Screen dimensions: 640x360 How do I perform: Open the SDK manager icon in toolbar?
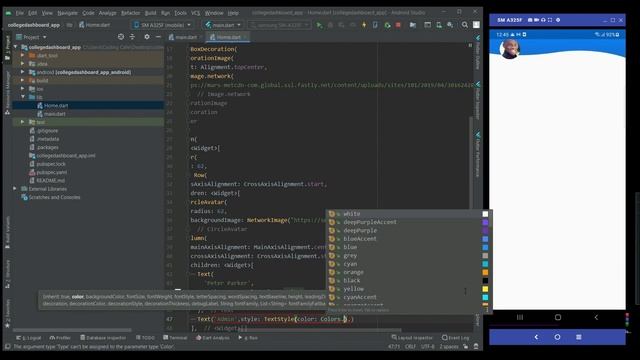click(x=450, y=25)
